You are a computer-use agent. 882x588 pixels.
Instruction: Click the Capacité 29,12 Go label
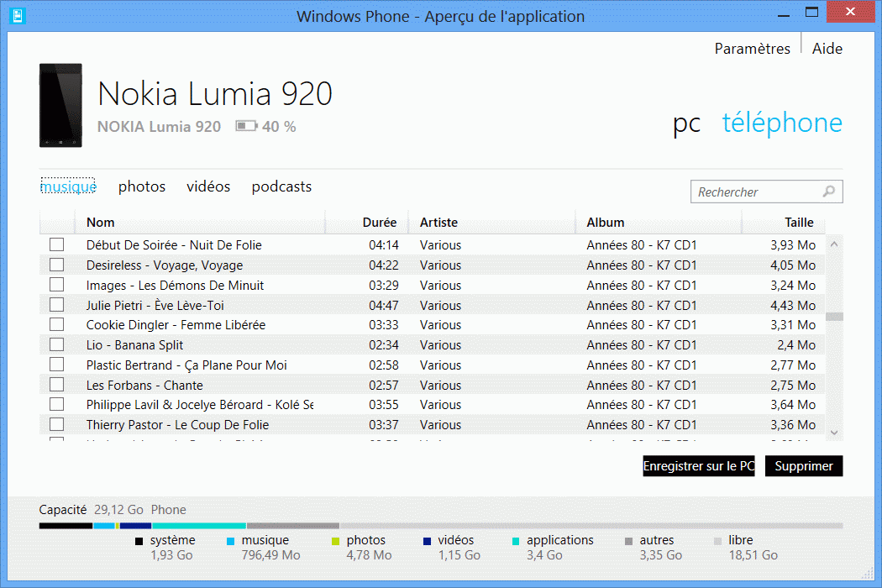[x=91, y=510]
